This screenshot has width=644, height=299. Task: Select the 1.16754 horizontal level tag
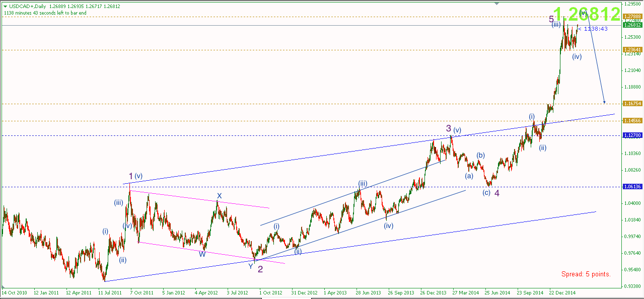pos(631,103)
